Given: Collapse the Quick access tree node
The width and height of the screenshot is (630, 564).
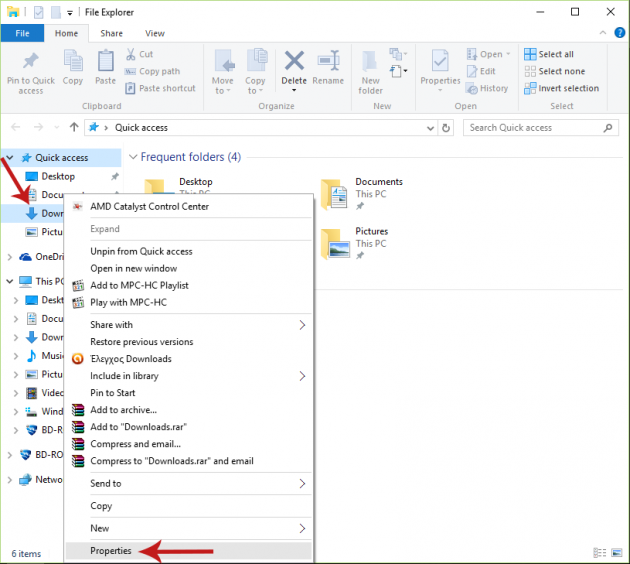Looking at the screenshot, I should 10,158.
